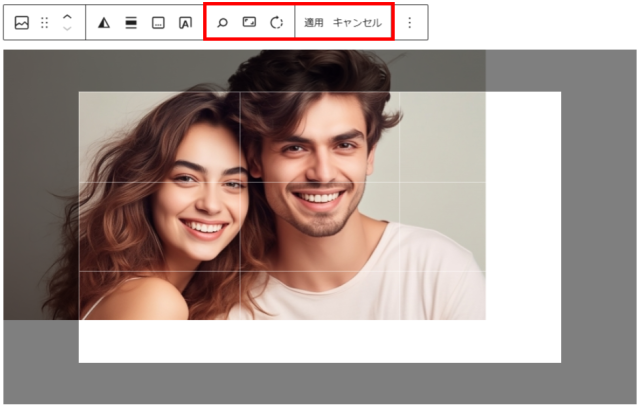Image resolution: width=640 pixels, height=407 pixels.
Task: Toggle the image caption button
Action: click(158, 22)
